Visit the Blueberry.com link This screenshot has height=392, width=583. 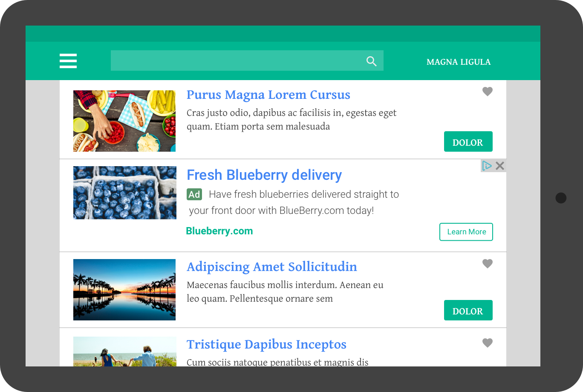(219, 231)
